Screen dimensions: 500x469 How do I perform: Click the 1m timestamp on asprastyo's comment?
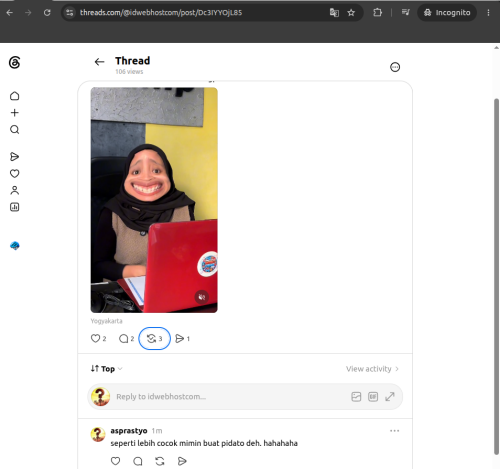tap(157, 431)
